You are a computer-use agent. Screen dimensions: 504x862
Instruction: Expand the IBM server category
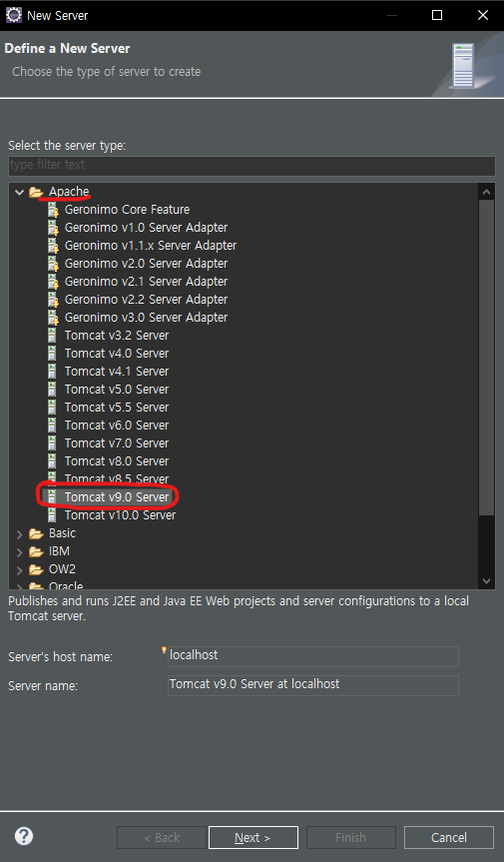point(19,552)
